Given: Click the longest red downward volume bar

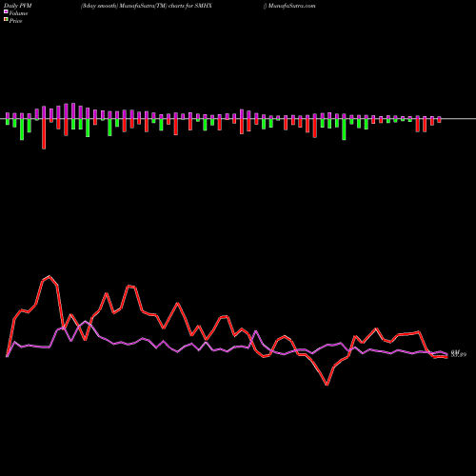Looking at the screenshot, I should (x=44, y=134).
